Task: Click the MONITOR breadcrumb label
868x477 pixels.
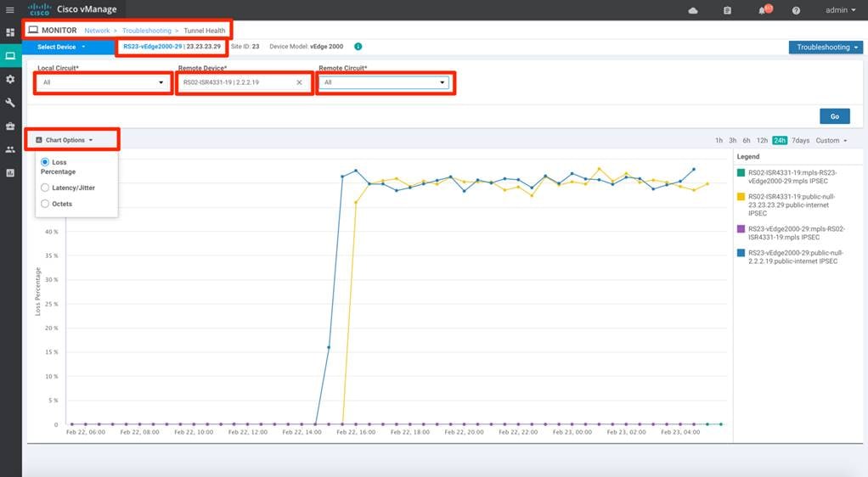Action: 59,31
